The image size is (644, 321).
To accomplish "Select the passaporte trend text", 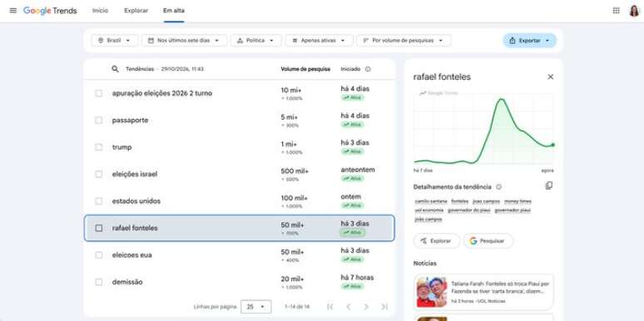I will (130, 121).
